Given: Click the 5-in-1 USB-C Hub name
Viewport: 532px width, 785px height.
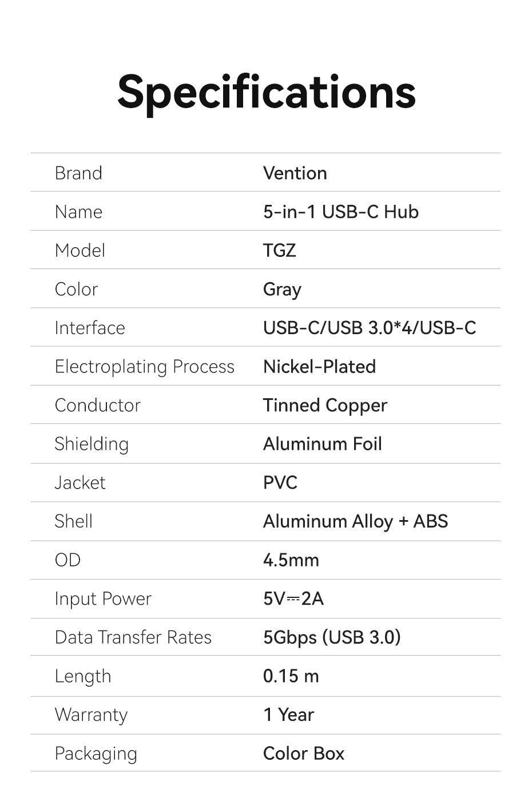Looking at the screenshot, I should point(341,212).
